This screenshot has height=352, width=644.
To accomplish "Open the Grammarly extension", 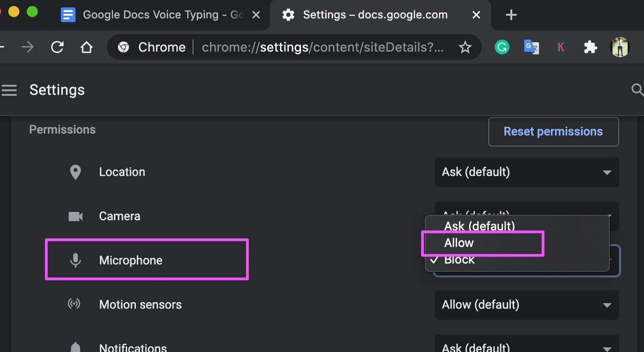I will pyautogui.click(x=502, y=47).
